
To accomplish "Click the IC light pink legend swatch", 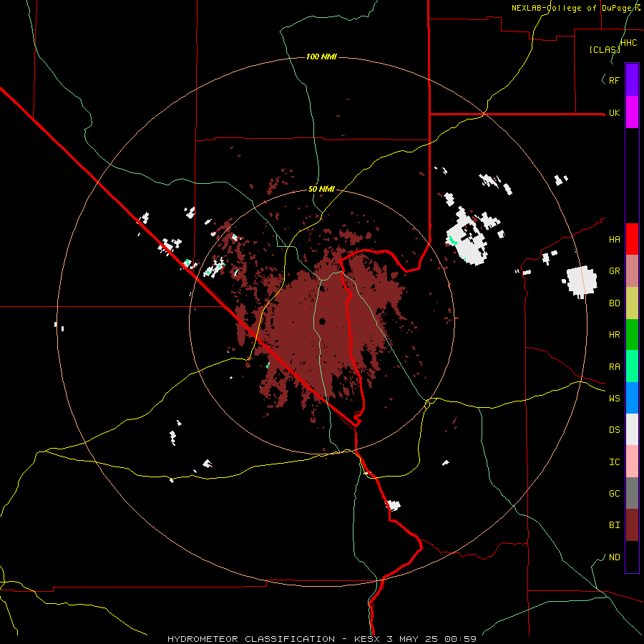I will click(x=632, y=462).
